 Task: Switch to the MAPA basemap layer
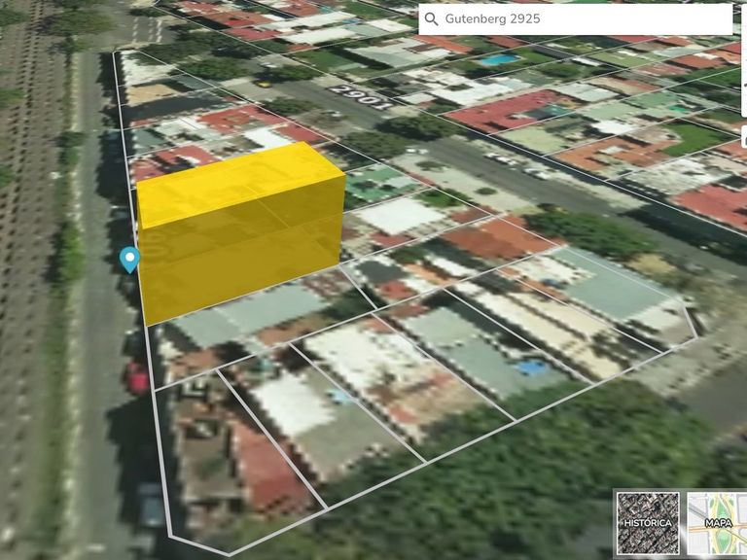pos(718,523)
